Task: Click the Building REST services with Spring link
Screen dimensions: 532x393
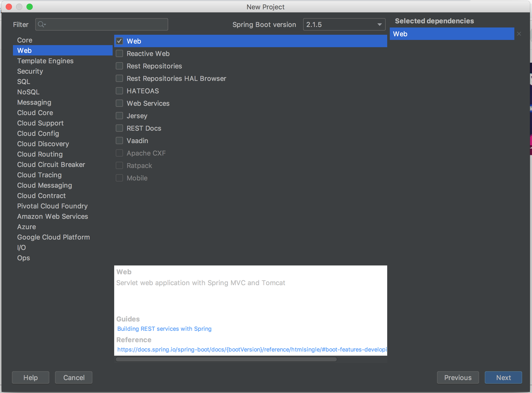Action: point(164,329)
